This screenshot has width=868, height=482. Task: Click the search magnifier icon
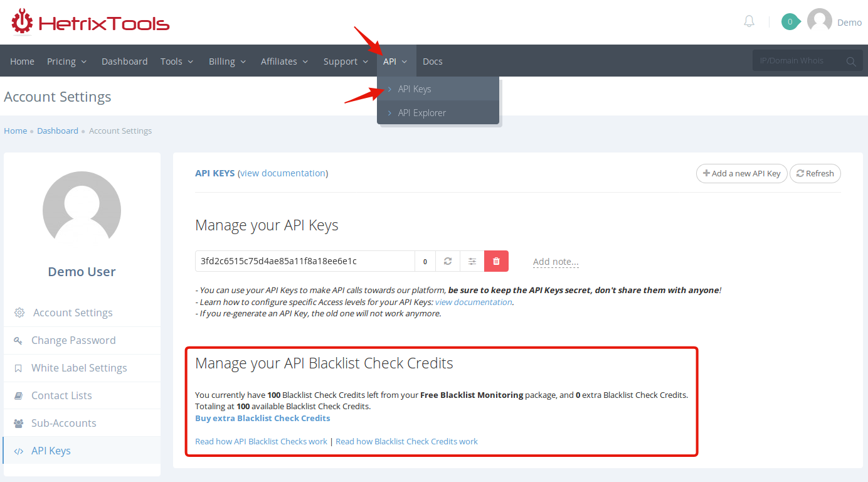851,61
